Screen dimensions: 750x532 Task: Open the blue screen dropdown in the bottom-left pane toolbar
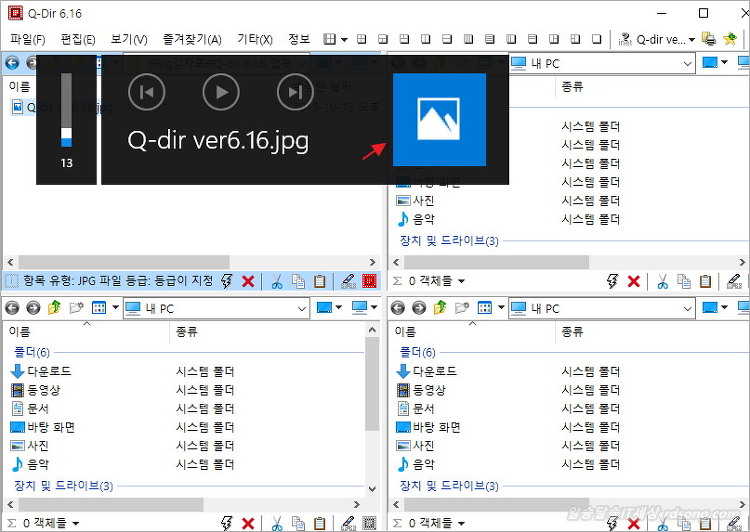[x=339, y=307]
